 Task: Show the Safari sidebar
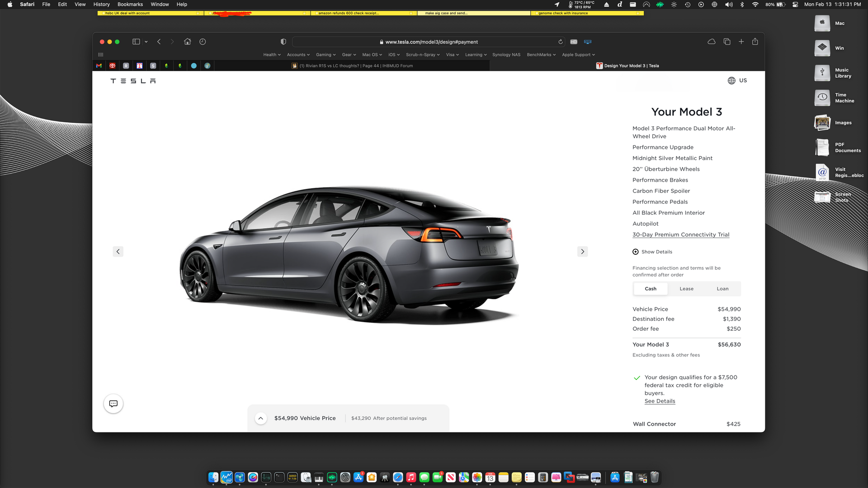pos(136,42)
